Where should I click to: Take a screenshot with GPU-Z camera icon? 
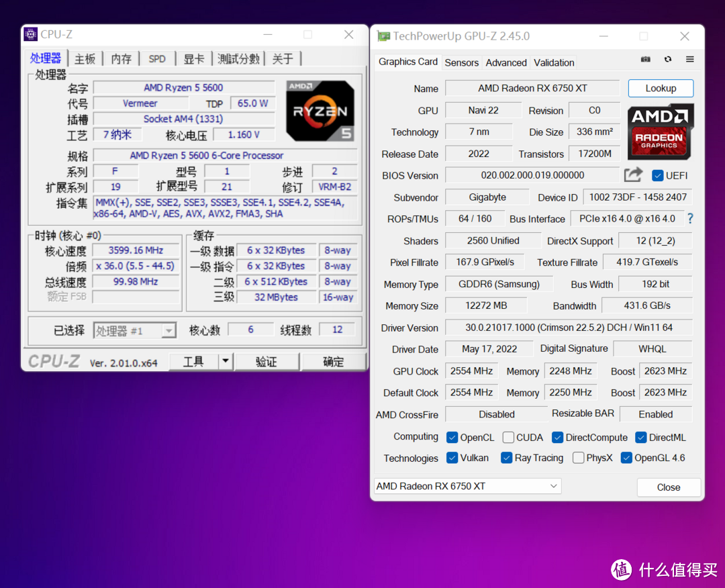(646, 59)
